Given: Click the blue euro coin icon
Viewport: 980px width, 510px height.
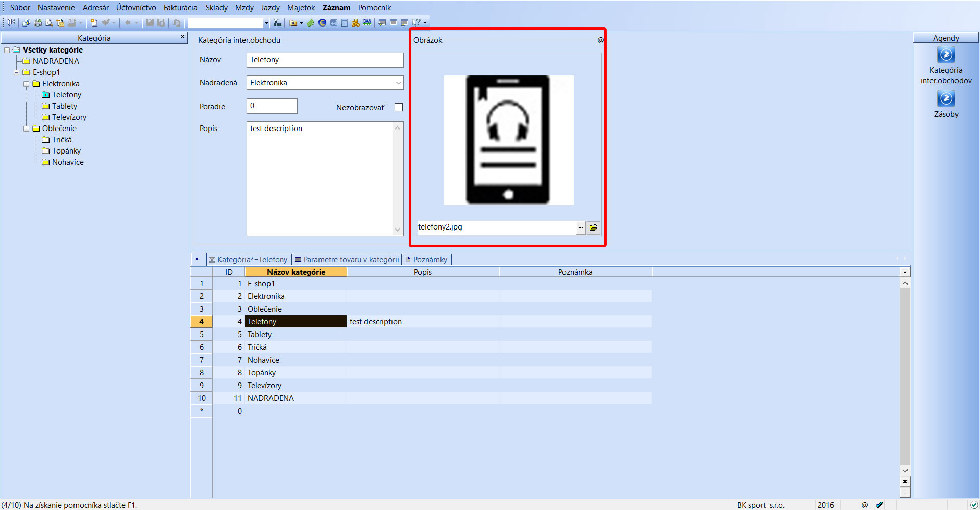Looking at the screenshot, I should coord(322,22).
